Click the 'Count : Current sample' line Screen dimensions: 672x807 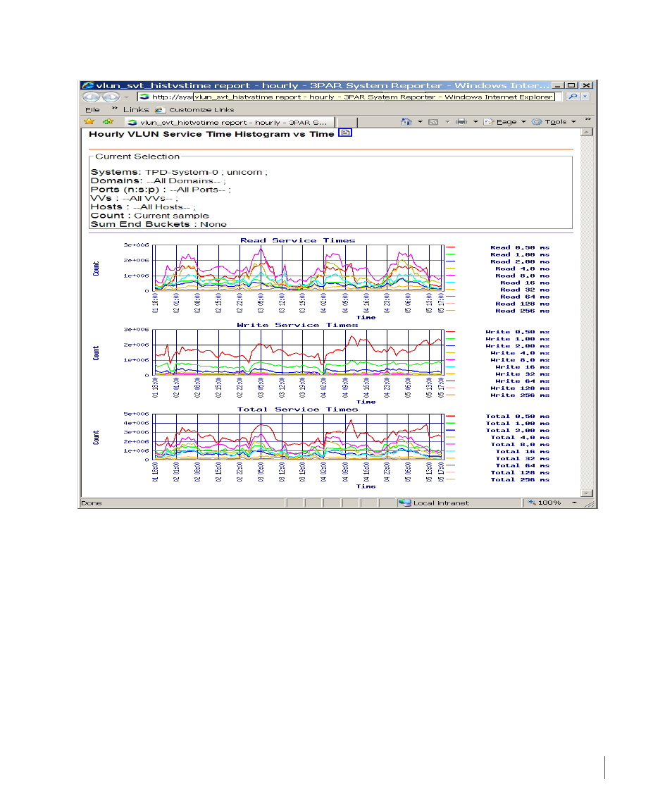(150, 216)
